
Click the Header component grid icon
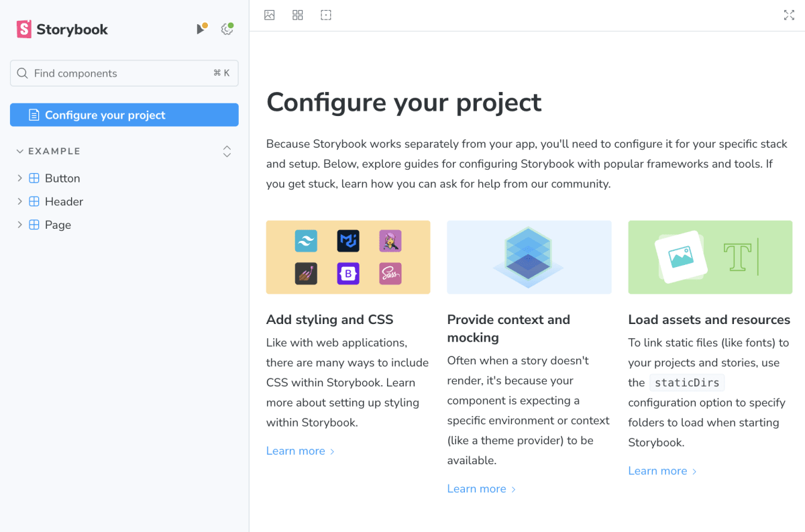[34, 201]
